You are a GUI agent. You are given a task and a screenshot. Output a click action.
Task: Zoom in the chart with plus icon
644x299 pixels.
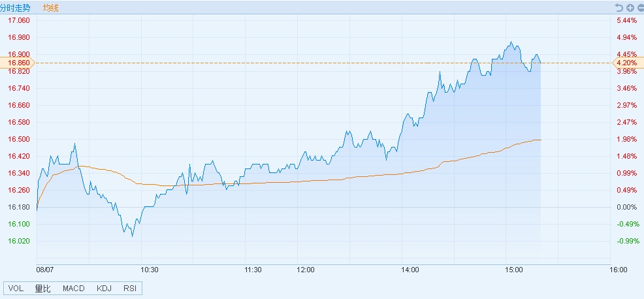click(630, 8)
